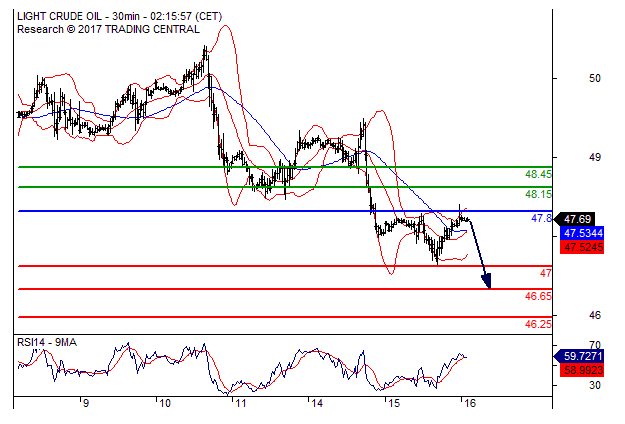Select the 48.15 green resistance label

tap(538, 194)
